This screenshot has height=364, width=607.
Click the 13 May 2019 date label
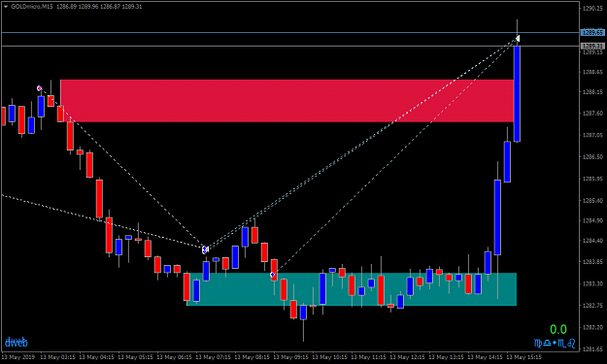pos(17,357)
